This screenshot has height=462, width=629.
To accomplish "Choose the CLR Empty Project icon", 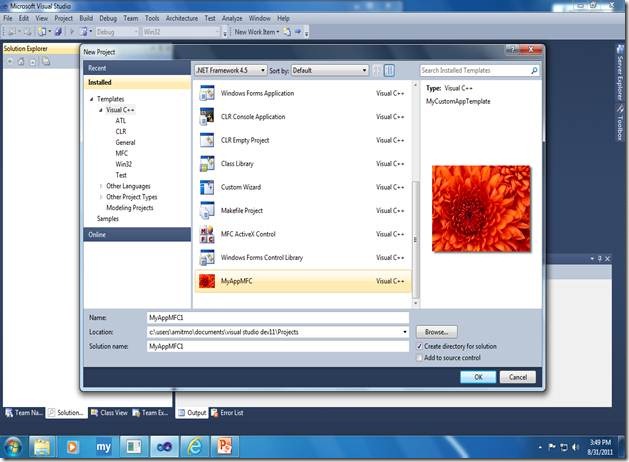I will [207, 140].
